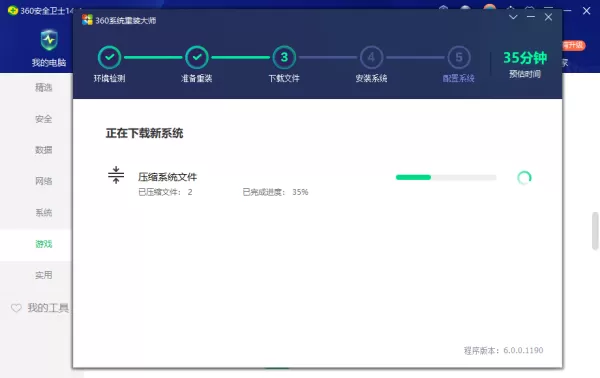This screenshot has width=600, height=378.
Task: Close the 360系统重装大师 dialog
Action: pyautogui.click(x=548, y=17)
